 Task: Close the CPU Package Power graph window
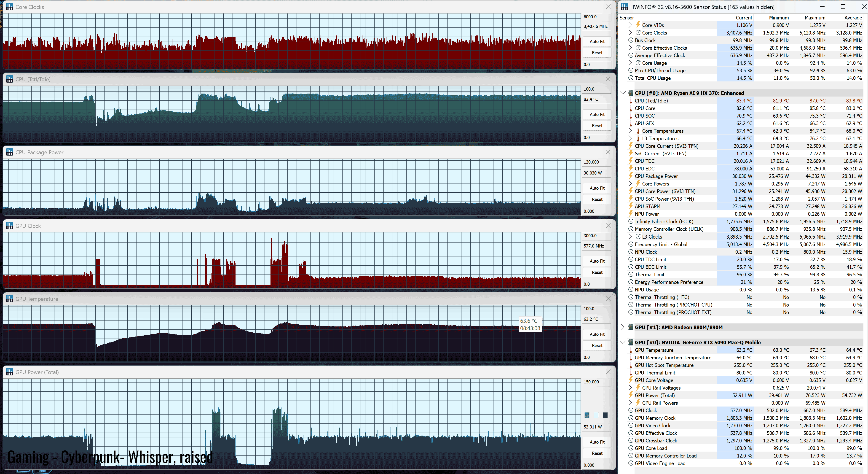608,152
